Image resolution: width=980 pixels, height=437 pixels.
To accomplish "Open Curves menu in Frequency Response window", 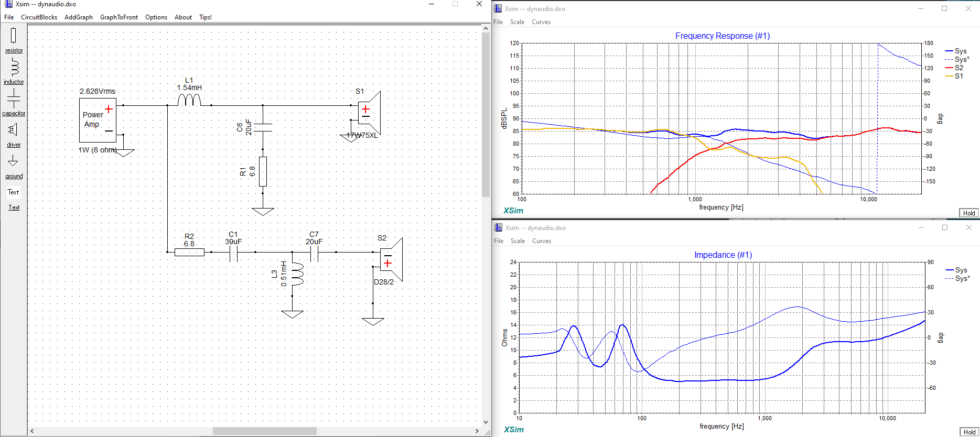I will point(541,22).
